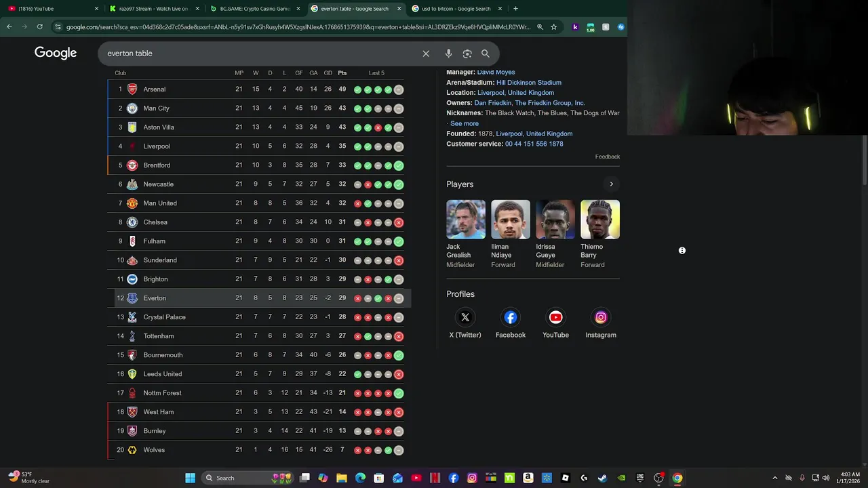Open volume control in system tray
This screenshot has width=868, height=488.
point(826,478)
